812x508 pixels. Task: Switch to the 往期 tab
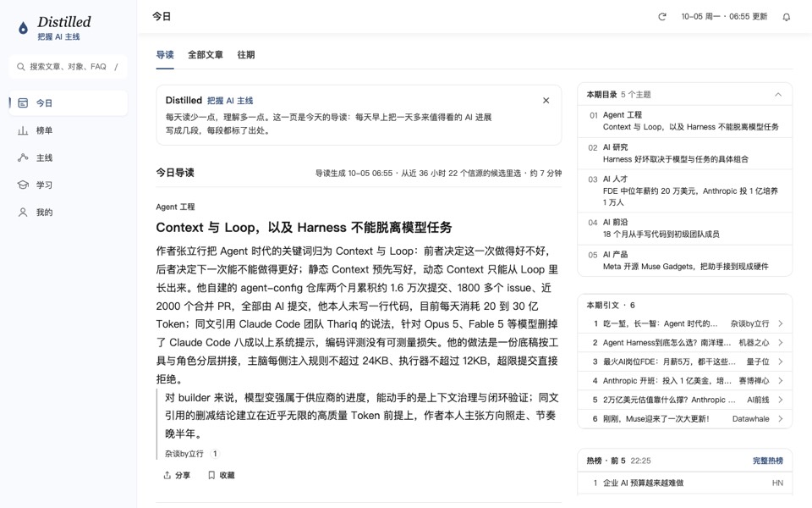click(246, 55)
